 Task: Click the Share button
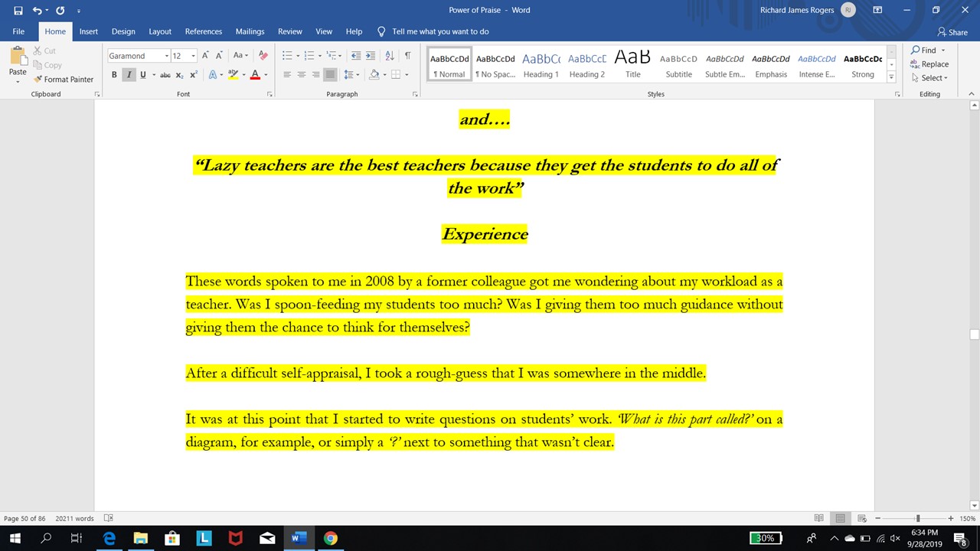click(952, 32)
